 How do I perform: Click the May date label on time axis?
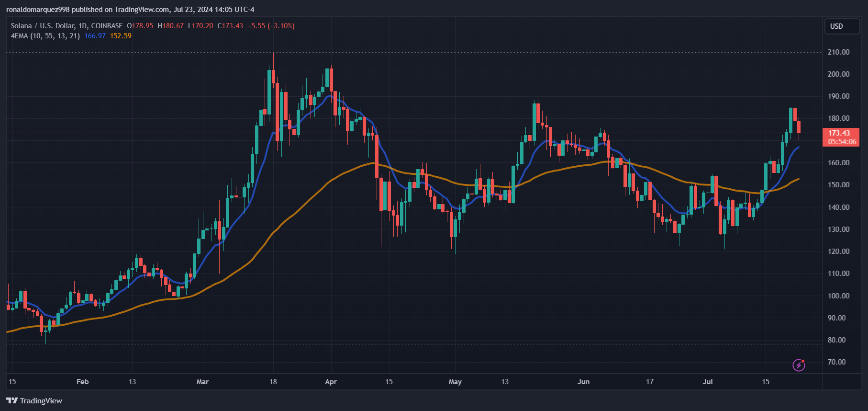(455, 382)
